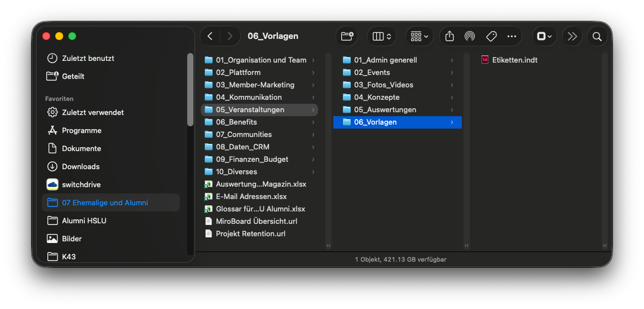The image size is (644, 309).
Task: Click the New Folder toolbar icon
Action: [x=347, y=36]
